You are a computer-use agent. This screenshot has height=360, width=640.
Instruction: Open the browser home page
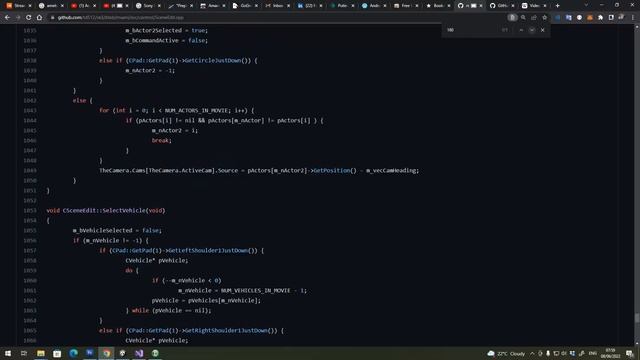click(x=39, y=18)
